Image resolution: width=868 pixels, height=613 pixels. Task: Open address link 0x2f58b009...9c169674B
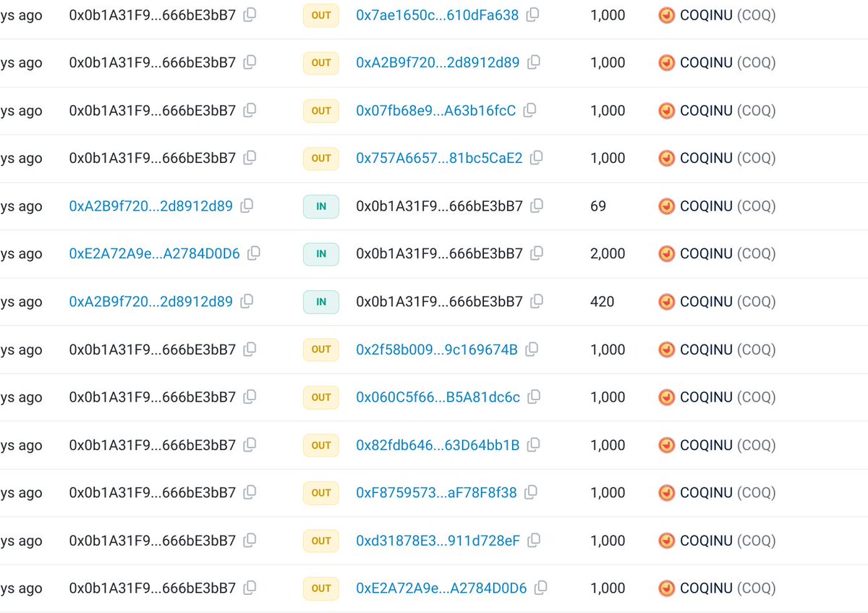(x=437, y=349)
